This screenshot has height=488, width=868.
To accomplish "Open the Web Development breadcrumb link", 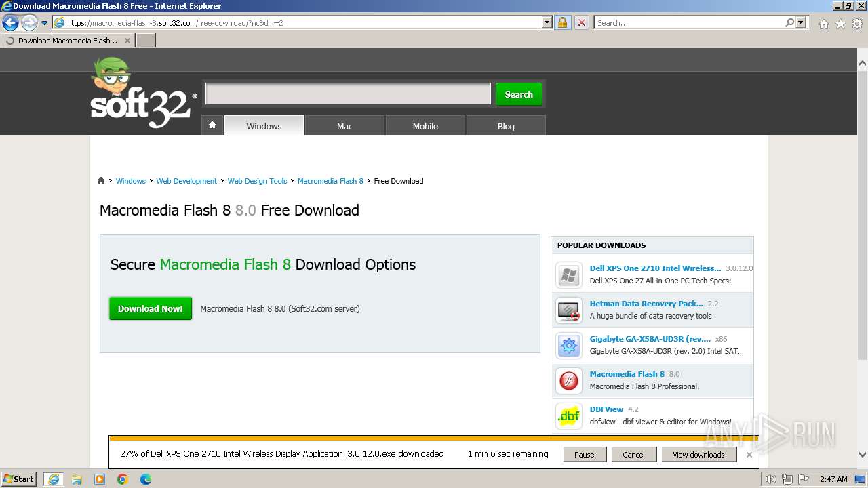I will [x=186, y=181].
